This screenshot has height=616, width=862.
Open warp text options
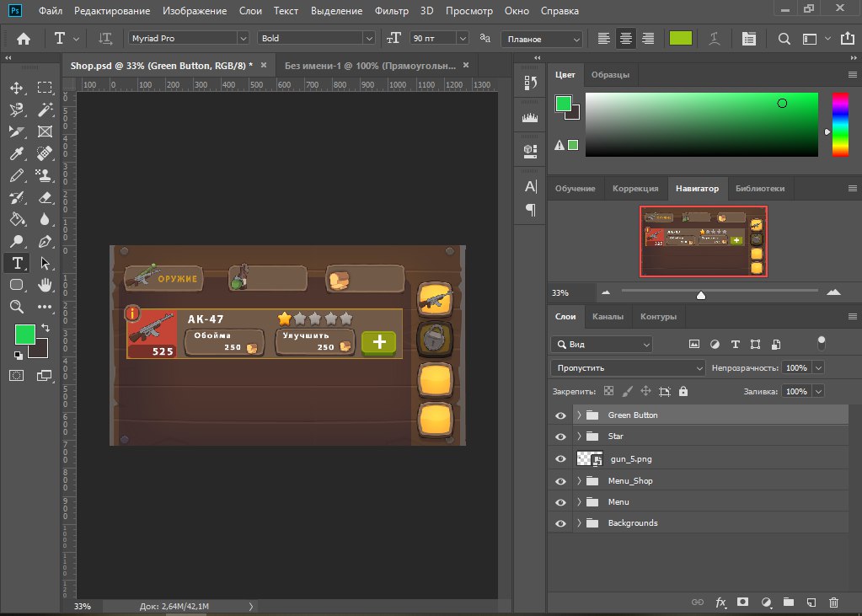tap(714, 39)
